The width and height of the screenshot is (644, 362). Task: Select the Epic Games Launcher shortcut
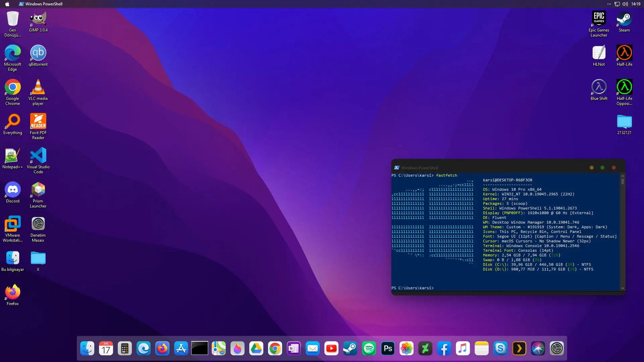[599, 24]
